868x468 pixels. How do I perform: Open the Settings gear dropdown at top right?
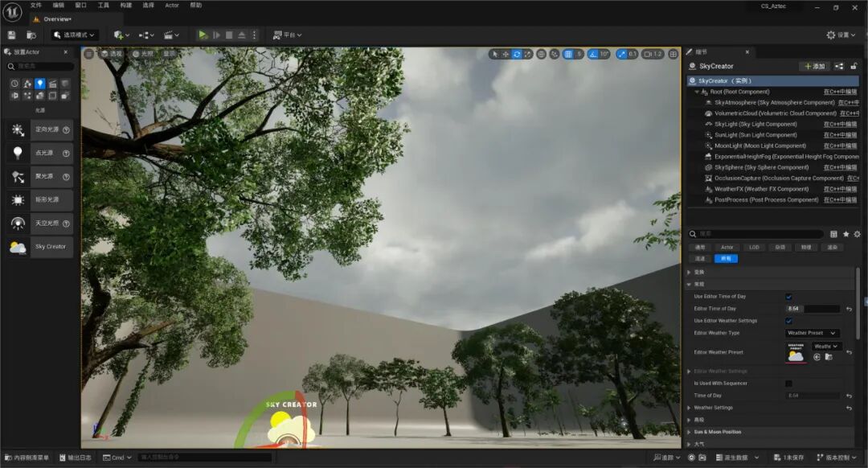[x=841, y=35]
